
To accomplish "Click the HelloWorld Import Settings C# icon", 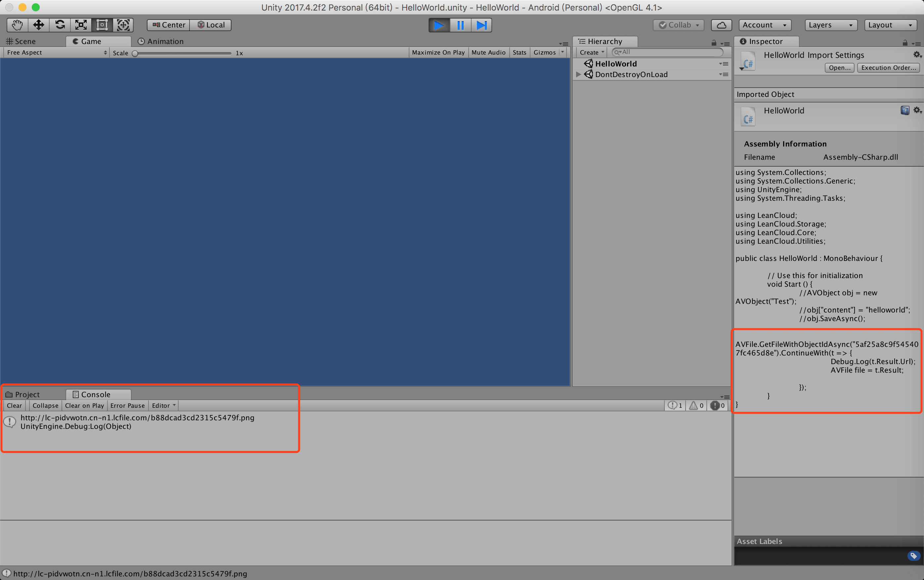I will click(748, 62).
